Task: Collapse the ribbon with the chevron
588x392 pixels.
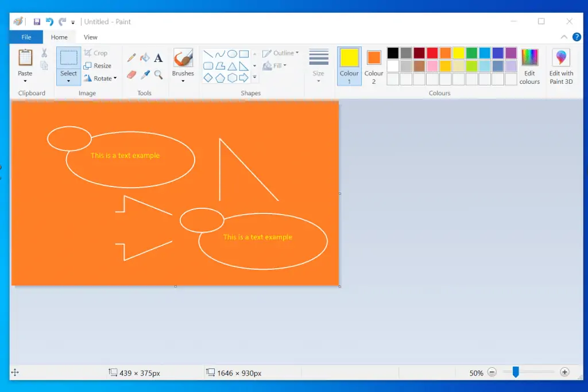Action: pyautogui.click(x=564, y=37)
